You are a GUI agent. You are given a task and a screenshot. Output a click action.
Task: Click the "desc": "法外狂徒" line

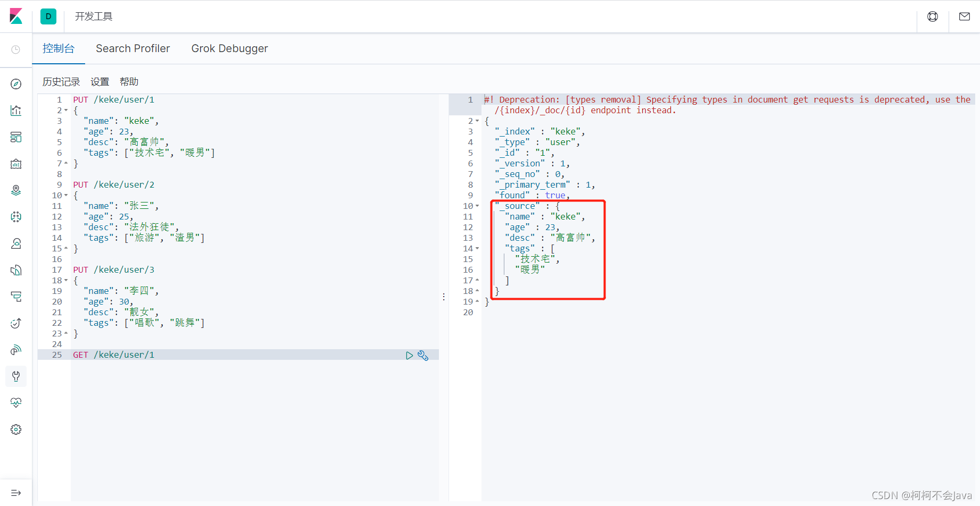point(131,227)
